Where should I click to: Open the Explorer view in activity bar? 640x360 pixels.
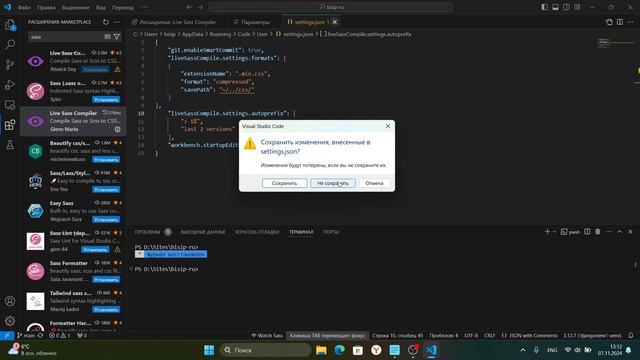pos(10,25)
